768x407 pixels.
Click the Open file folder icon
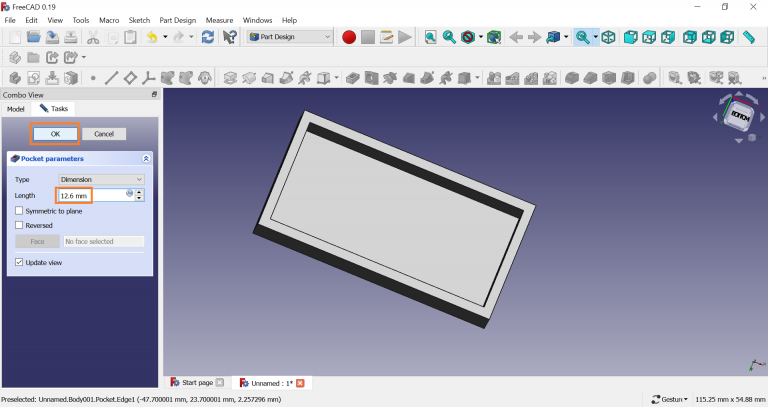coord(33,37)
